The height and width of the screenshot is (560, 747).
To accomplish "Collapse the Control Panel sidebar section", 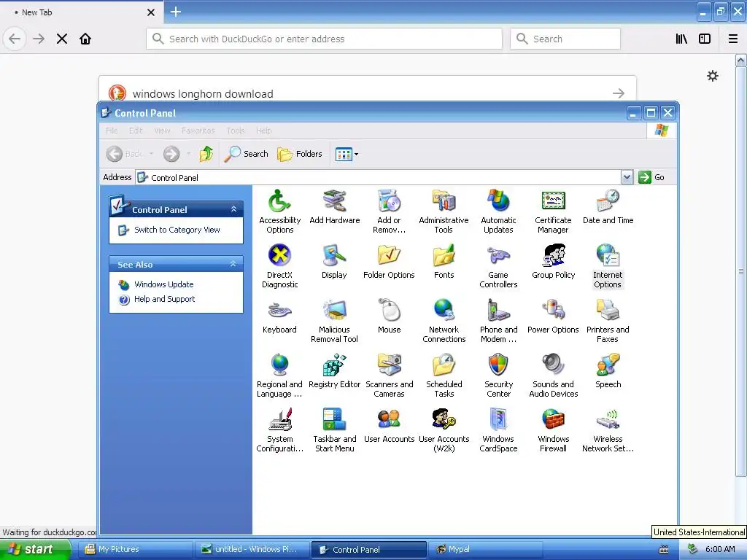I will 233,209.
